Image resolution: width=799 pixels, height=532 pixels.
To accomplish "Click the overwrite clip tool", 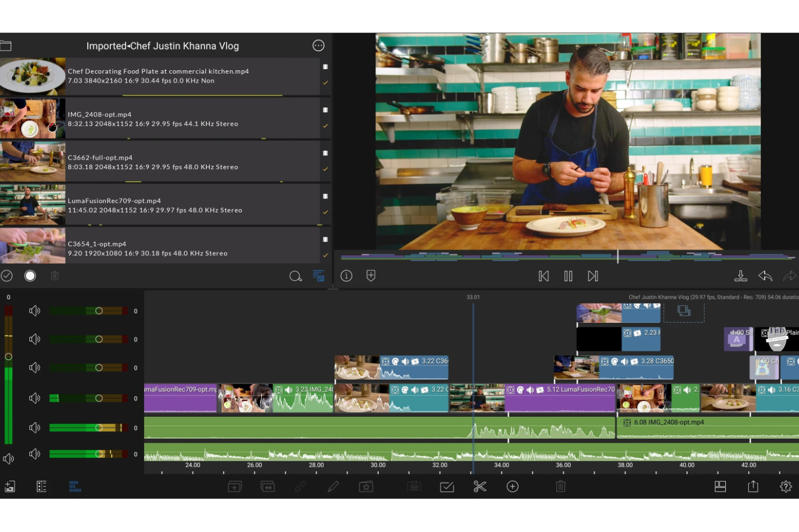I will click(268, 486).
